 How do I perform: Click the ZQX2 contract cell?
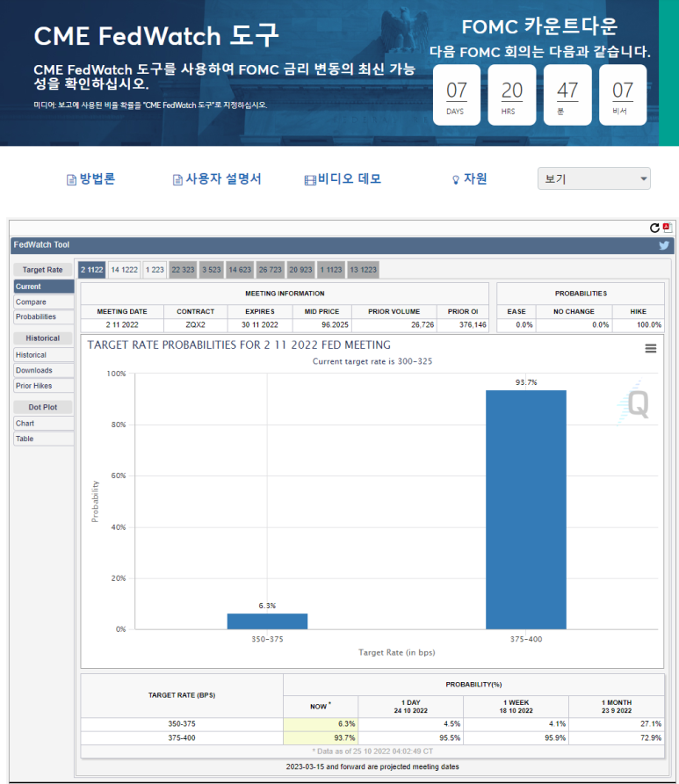click(195, 325)
